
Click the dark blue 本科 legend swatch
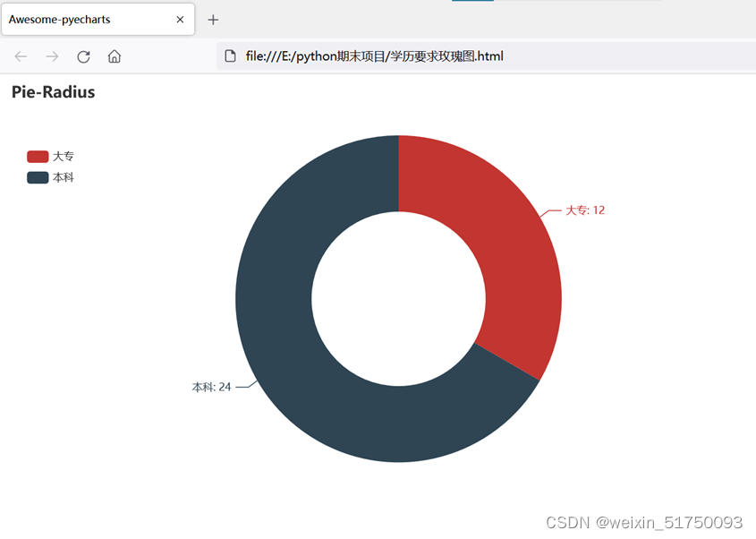[38, 177]
